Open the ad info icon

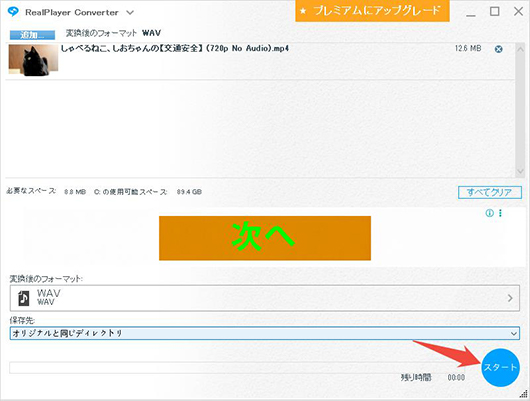coord(489,213)
